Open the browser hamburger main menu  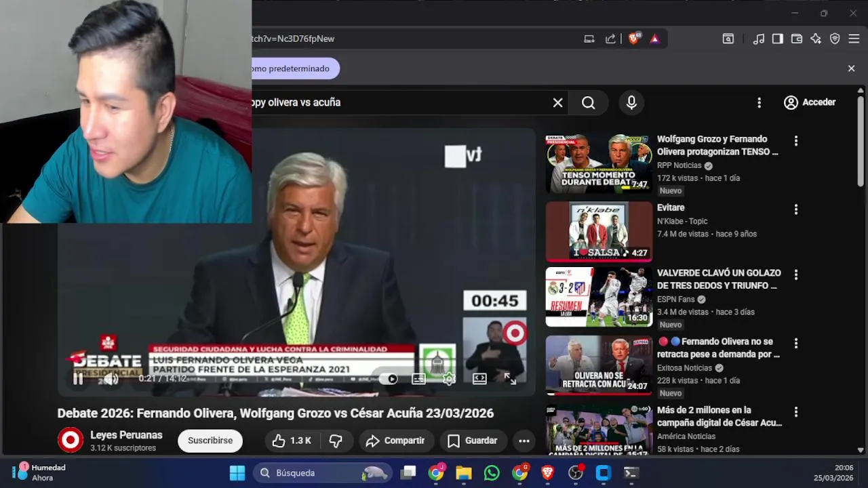[x=854, y=39]
